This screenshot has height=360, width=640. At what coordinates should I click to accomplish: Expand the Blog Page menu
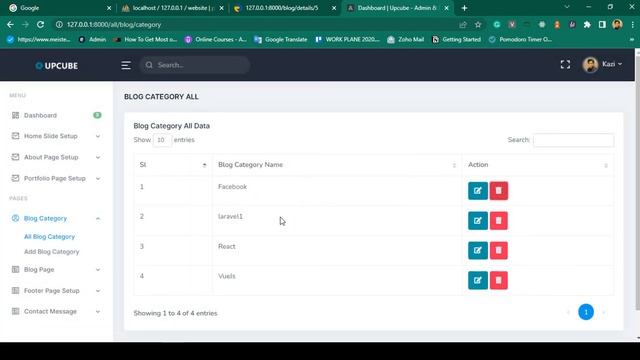[x=56, y=269]
